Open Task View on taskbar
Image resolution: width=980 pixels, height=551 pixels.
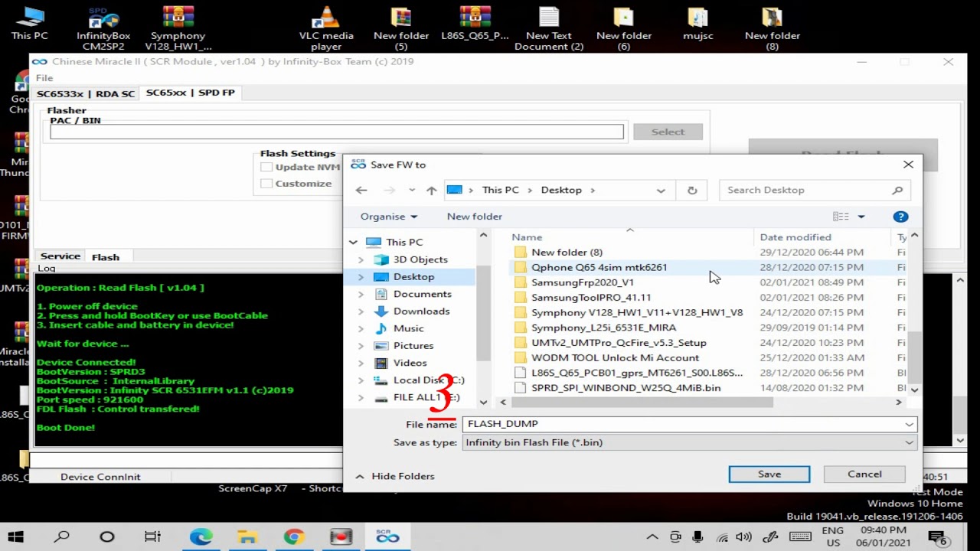point(152,537)
